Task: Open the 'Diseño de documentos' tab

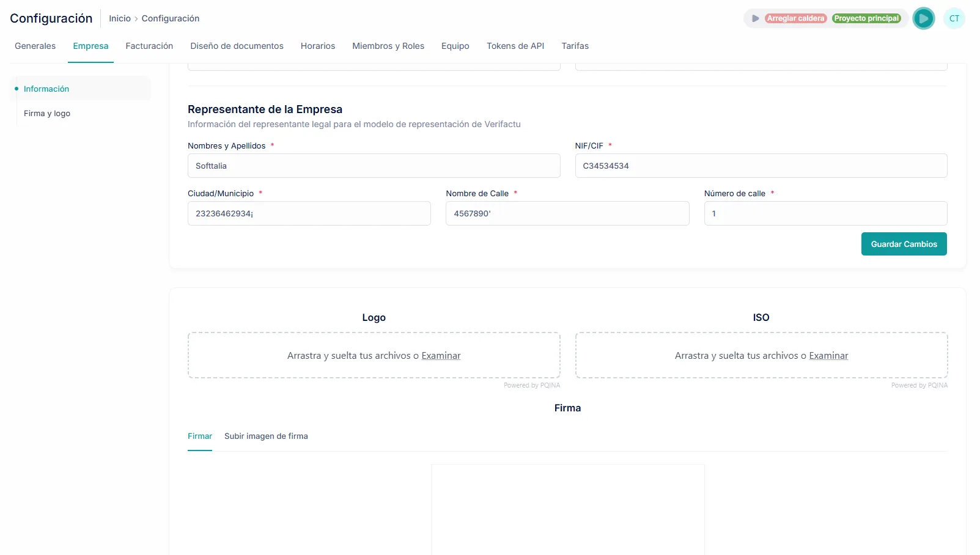Action: click(237, 46)
